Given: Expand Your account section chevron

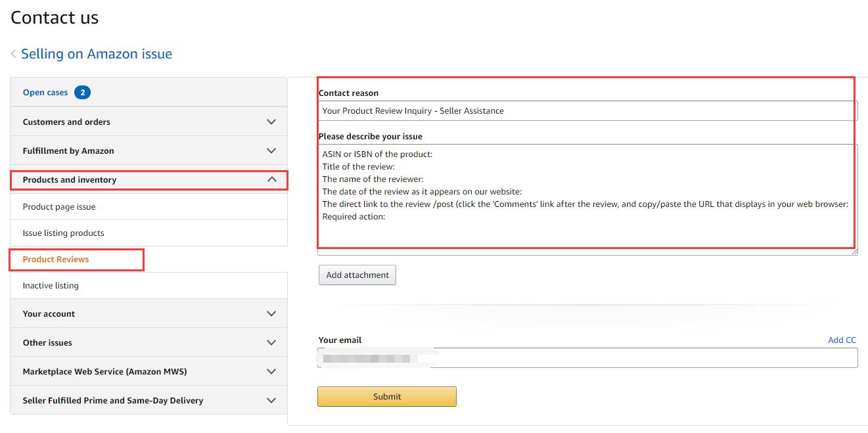Looking at the screenshot, I should (x=271, y=314).
